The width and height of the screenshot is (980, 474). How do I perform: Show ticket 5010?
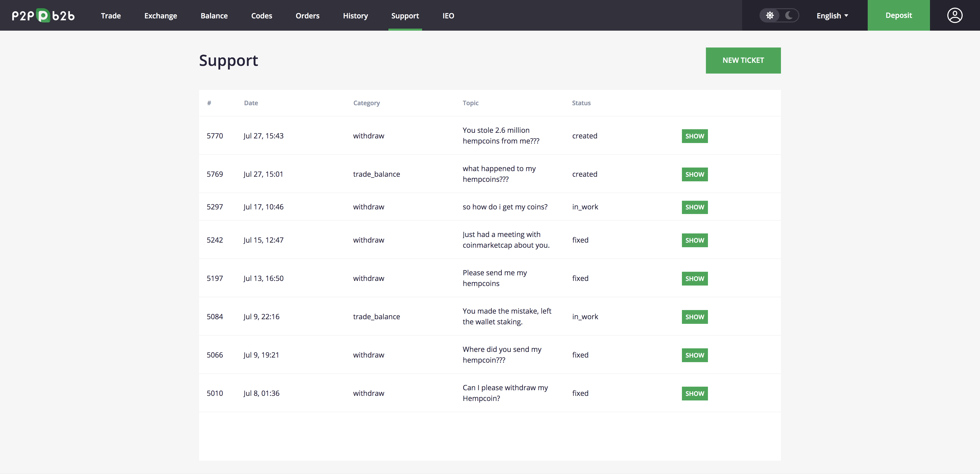695,393
